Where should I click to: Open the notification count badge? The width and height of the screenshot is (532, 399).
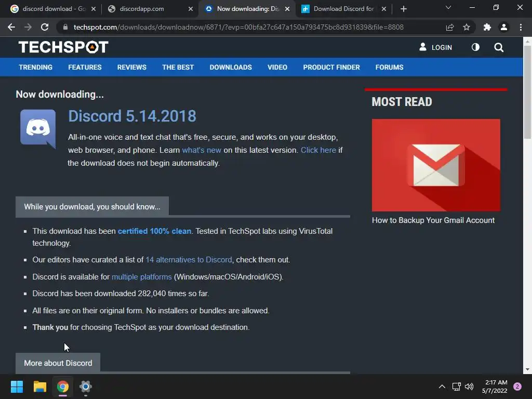(x=517, y=387)
